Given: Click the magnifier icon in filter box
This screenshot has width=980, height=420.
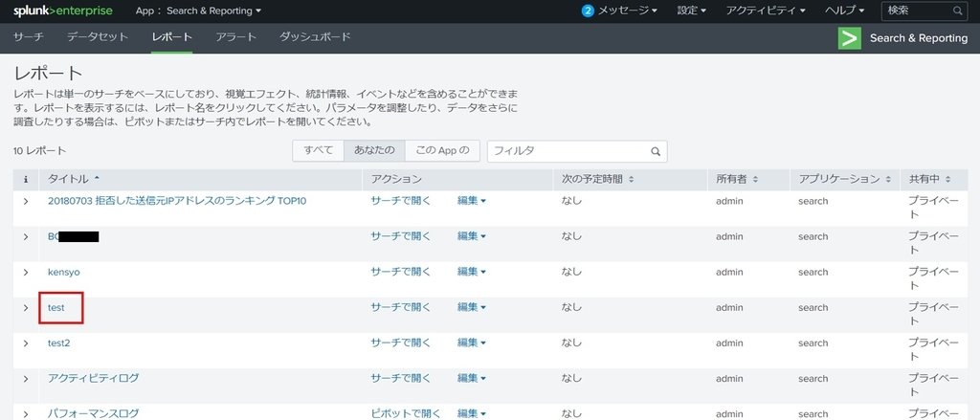Looking at the screenshot, I should [x=656, y=151].
